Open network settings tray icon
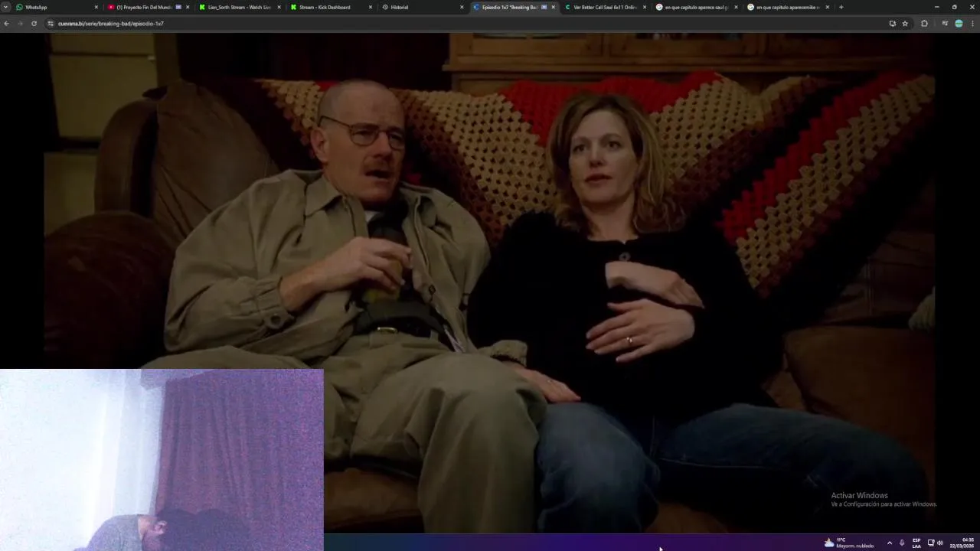980x551 pixels. [931, 543]
